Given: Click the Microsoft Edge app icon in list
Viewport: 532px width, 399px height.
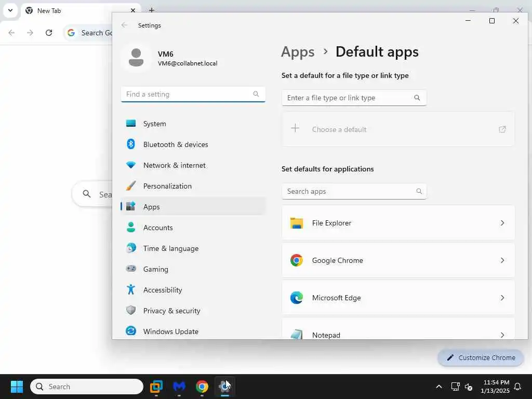Looking at the screenshot, I should coord(296,298).
